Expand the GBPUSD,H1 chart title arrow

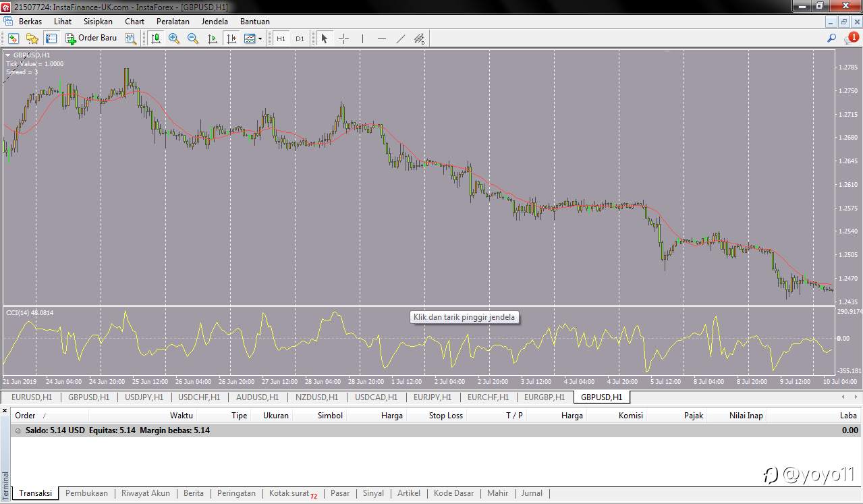pyautogui.click(x=8, y=55)
